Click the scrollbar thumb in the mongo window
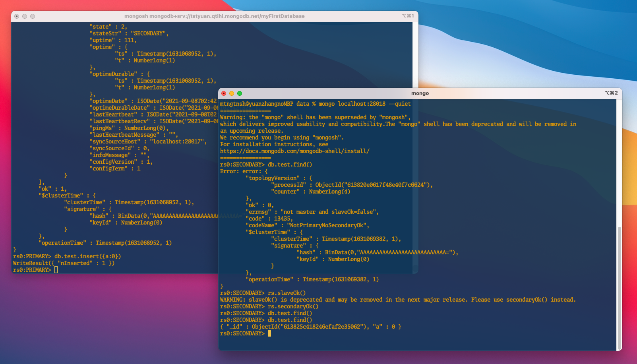This screenshot has width=637, height=364. tap(619, 288)
